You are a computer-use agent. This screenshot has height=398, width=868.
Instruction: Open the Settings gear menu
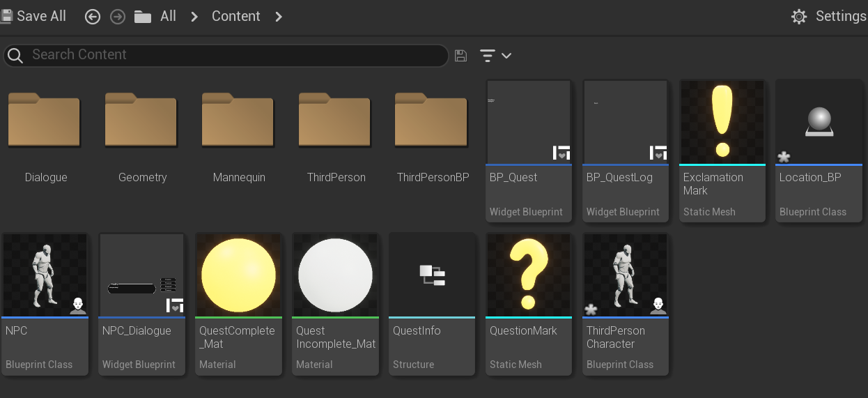[x=799, y=17]
